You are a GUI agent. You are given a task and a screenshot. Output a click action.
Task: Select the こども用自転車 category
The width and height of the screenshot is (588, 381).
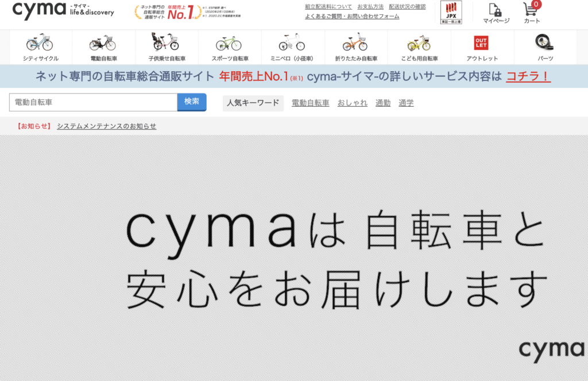[419, 47]
